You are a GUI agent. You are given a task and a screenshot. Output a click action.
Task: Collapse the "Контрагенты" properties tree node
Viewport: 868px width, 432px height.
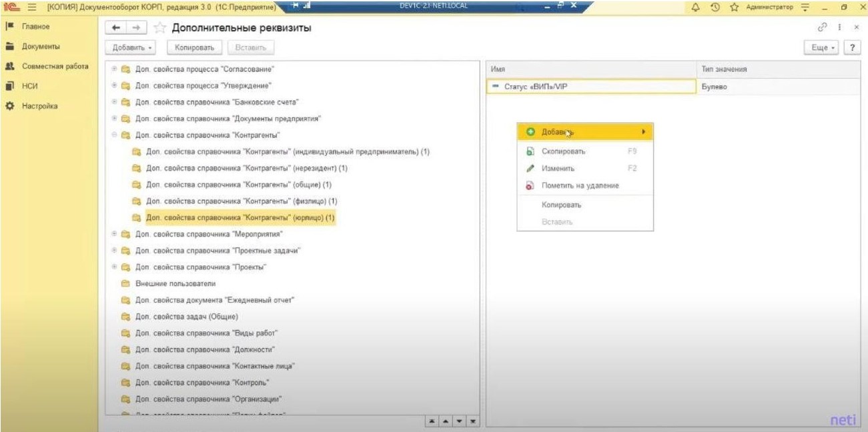click(114, 135)
